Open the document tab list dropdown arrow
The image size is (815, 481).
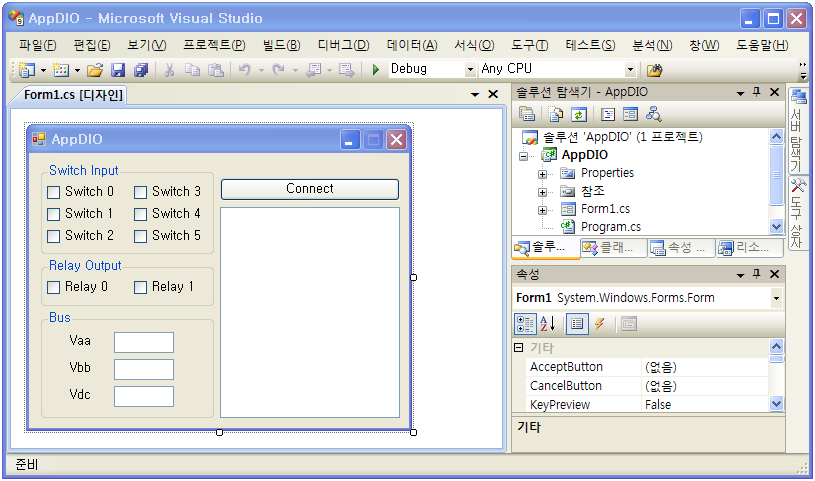pos(475,95)
